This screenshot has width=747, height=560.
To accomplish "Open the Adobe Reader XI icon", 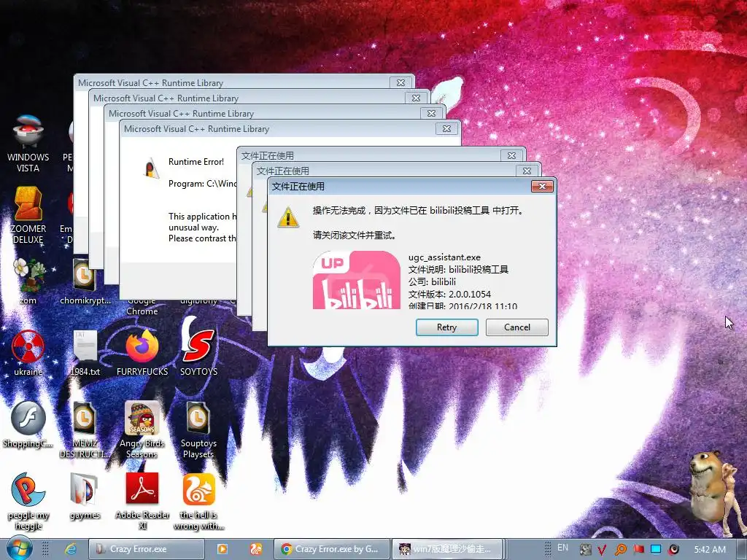I will click(142, 501).
